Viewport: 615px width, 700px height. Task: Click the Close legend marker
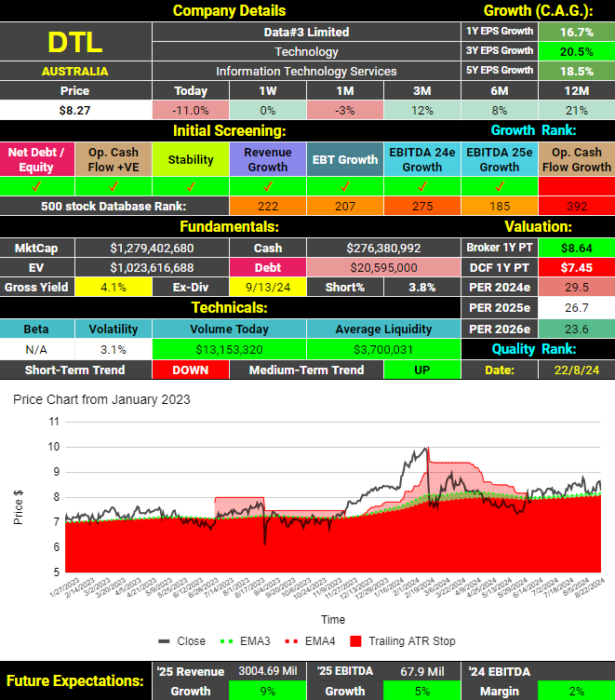point(164,641)
